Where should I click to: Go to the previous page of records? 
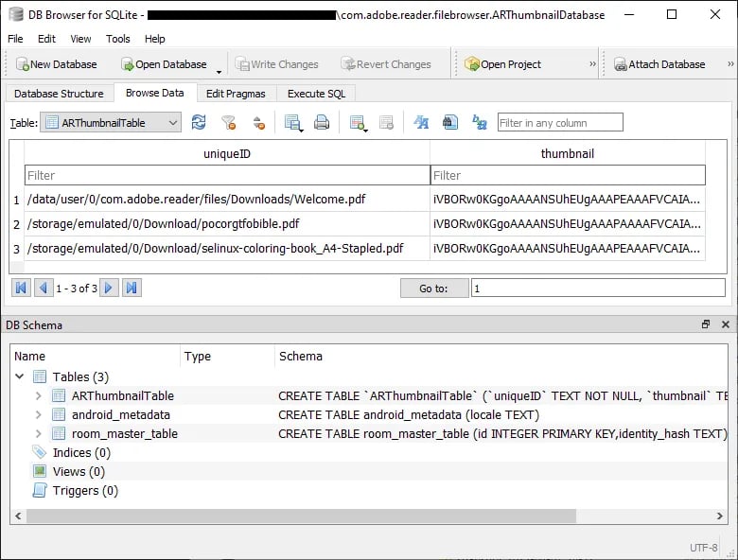click(x=44, y=288)
